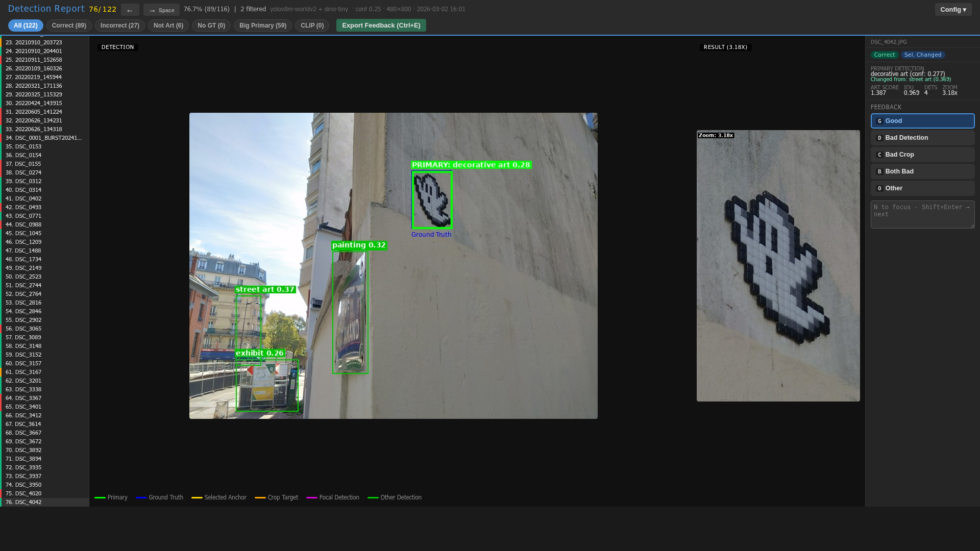
Task: Click the zoomed result crop thumbnail
Action: tap(778, 265)
